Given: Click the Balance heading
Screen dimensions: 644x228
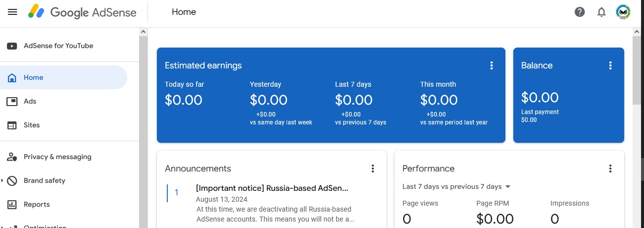Looking at the screenshot, I should (x=537, y=65).
